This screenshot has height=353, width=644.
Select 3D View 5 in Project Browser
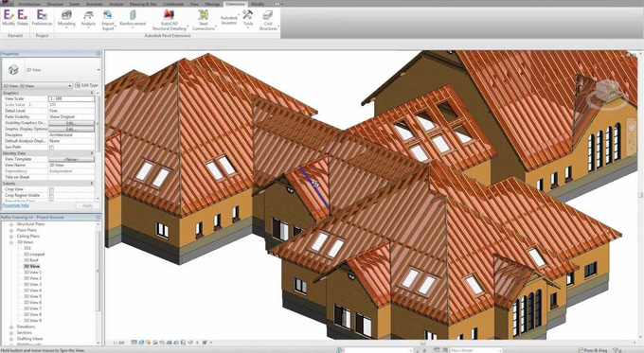coord(32,296)
